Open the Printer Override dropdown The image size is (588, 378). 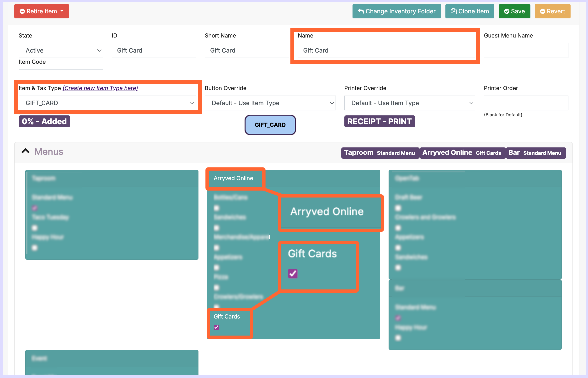coord(409,103)
